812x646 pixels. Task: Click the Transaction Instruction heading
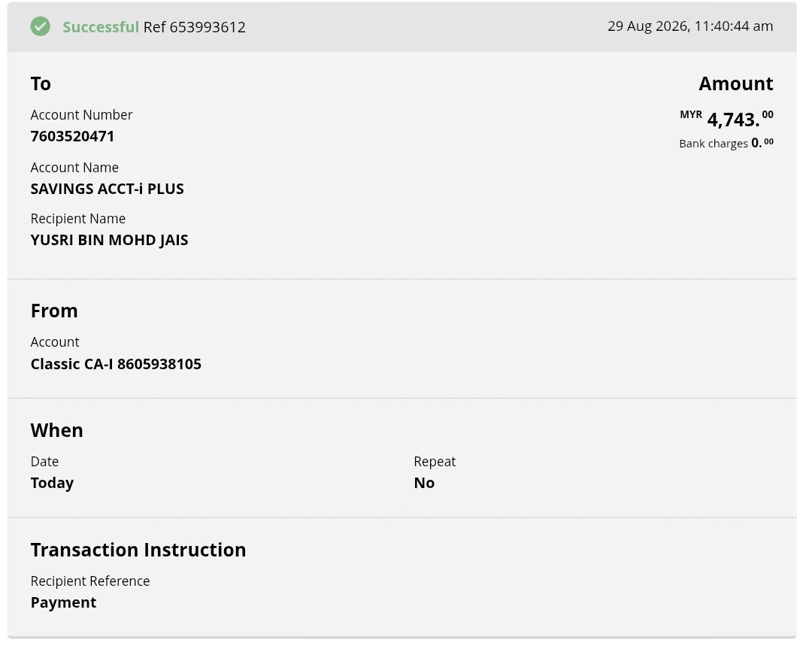138,550
